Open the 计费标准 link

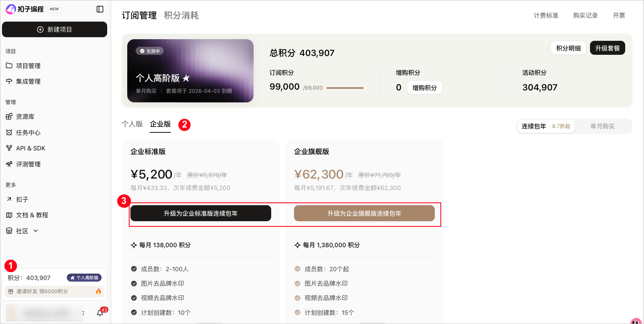click(x=546, y=15)
